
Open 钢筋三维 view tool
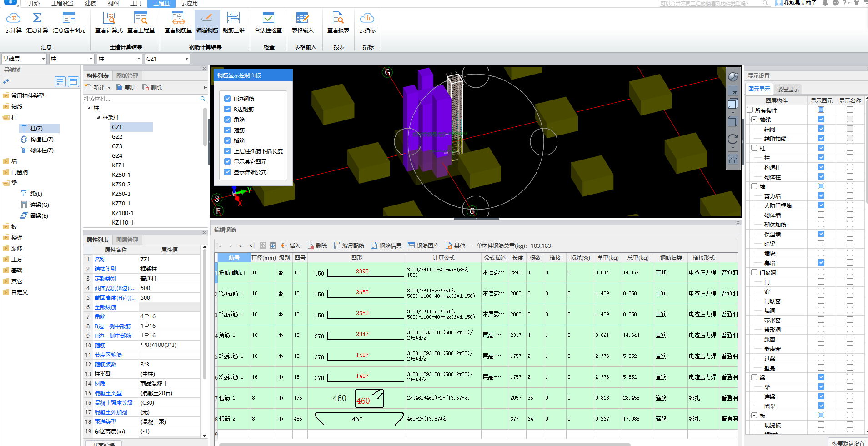coord(234,23)
